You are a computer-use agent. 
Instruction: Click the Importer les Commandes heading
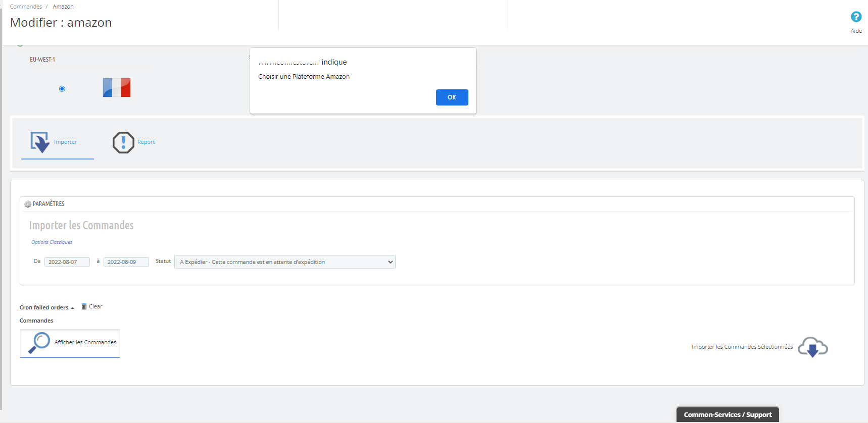[81, 225]
